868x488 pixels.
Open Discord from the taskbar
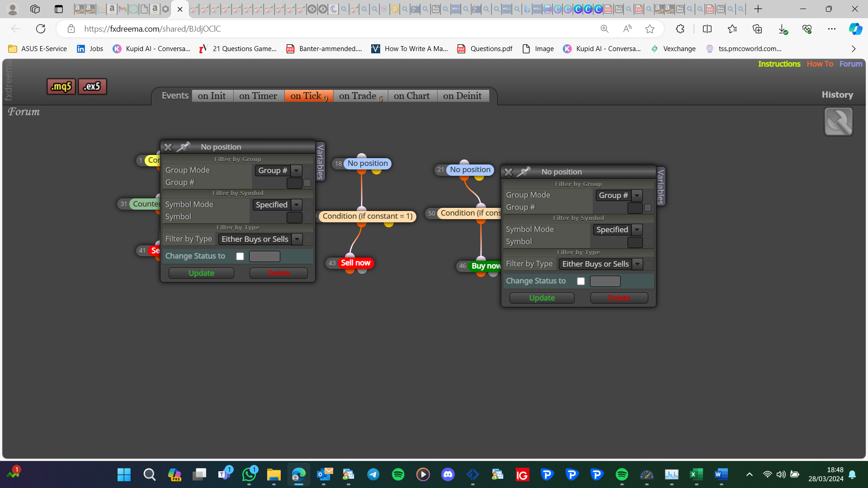coord(448,474)
